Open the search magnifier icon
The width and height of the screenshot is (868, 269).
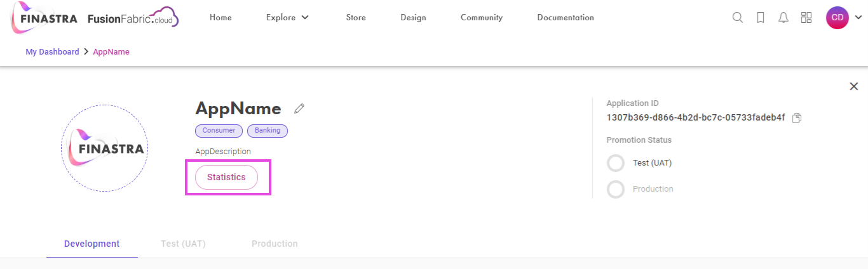click(738, 18)
